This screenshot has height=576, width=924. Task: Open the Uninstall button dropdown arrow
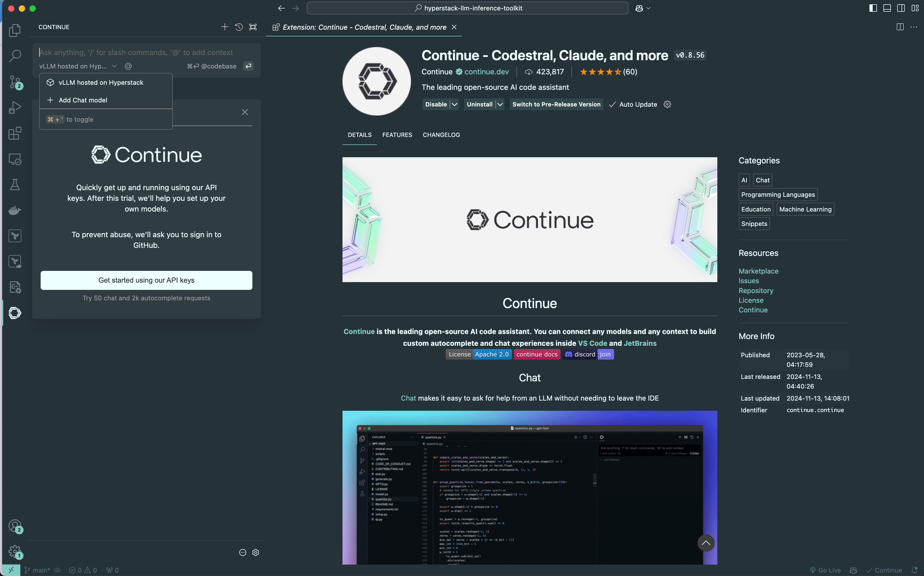(x=500, y=104)
